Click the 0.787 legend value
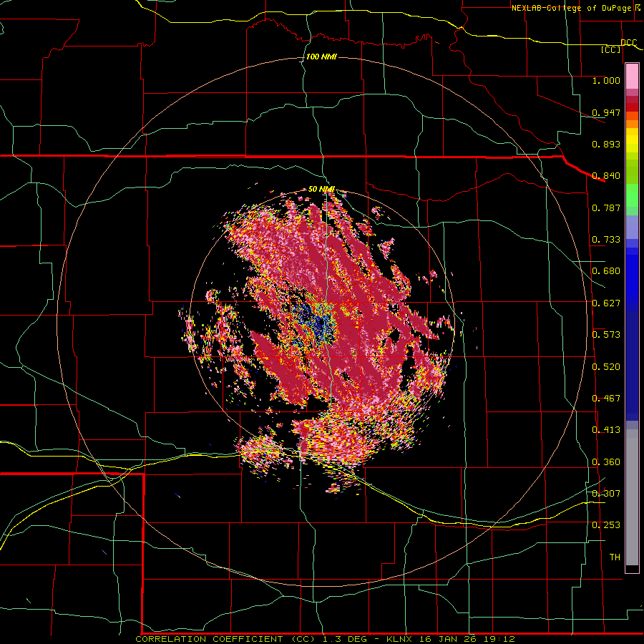Image resolution: width=644 pixels, height=644 pixels. tap(606, 208)
